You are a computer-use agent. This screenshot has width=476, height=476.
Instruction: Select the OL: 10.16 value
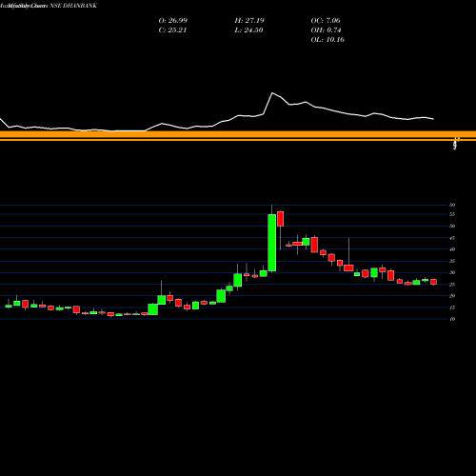pyautogui.click(x=327, y=39)
